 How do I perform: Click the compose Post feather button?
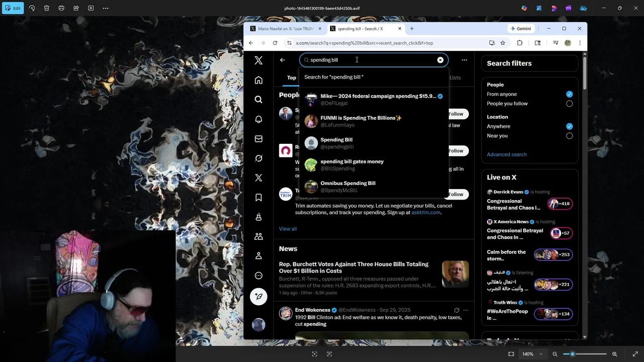tap(258, 297)
